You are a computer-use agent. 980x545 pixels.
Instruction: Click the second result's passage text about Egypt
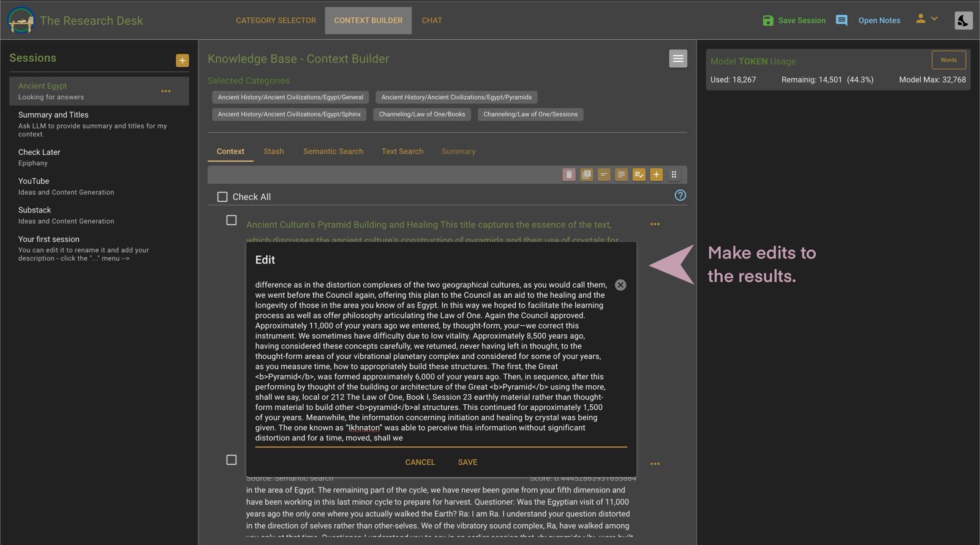[440, 511]
